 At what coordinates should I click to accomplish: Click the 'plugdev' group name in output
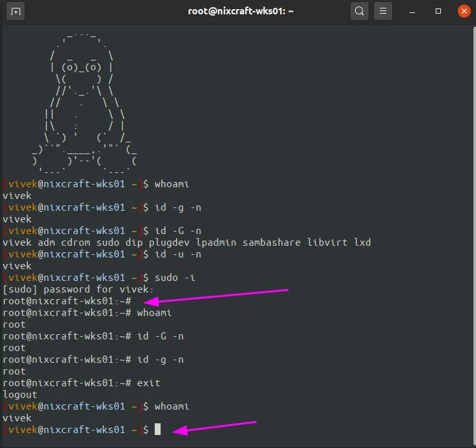pyautogui.click(x=169, y=243)
